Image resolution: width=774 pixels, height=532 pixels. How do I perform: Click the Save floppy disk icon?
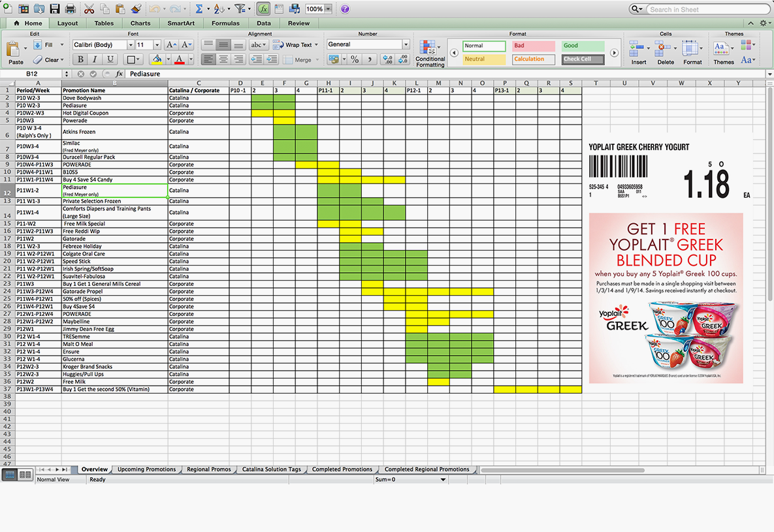[55, 9]
